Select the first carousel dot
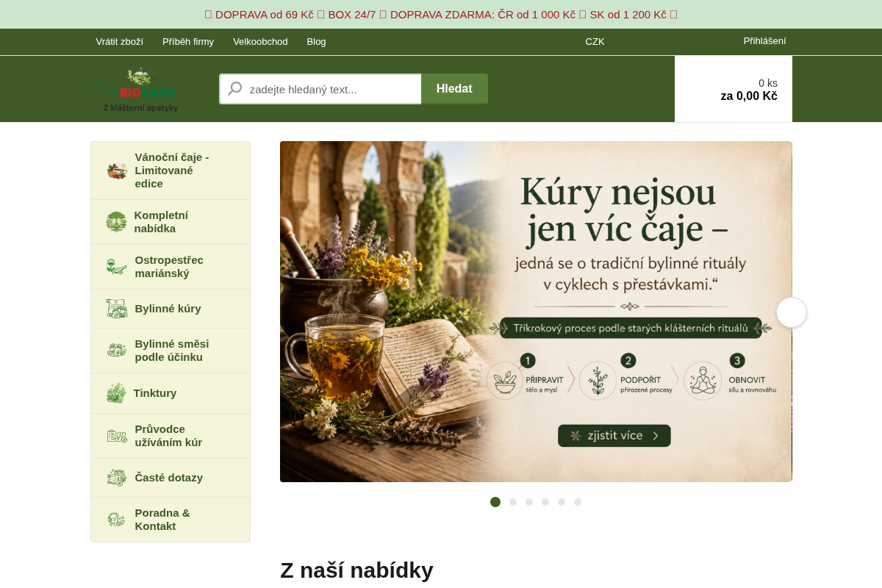Screen dimensions: 882x588 495,502
